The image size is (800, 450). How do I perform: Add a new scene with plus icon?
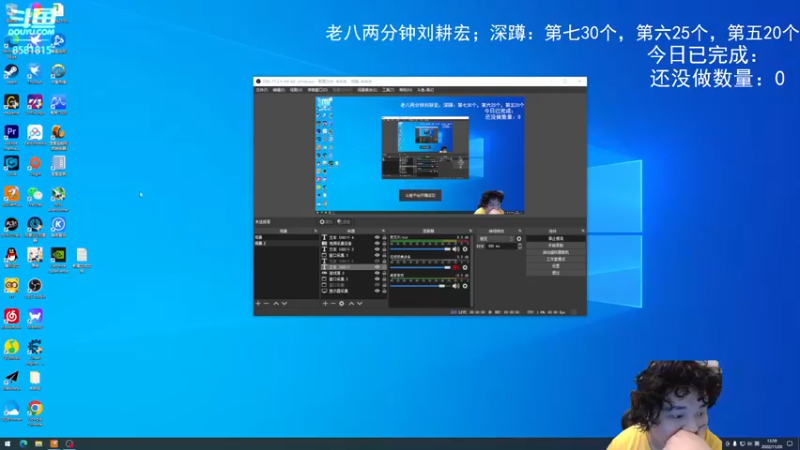point(258,304)
